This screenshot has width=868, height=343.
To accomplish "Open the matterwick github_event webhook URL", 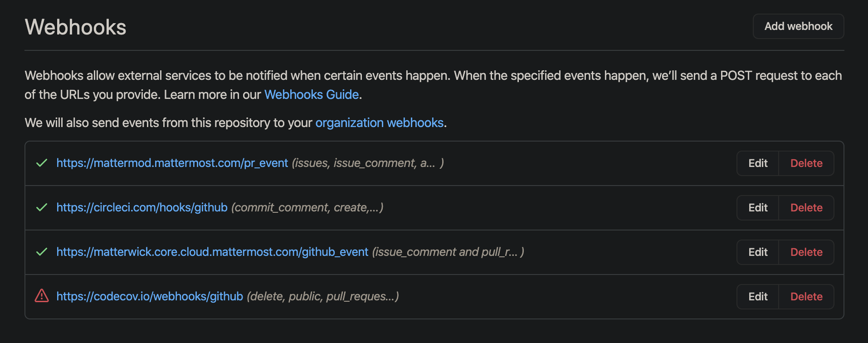I will coord(212,252).
